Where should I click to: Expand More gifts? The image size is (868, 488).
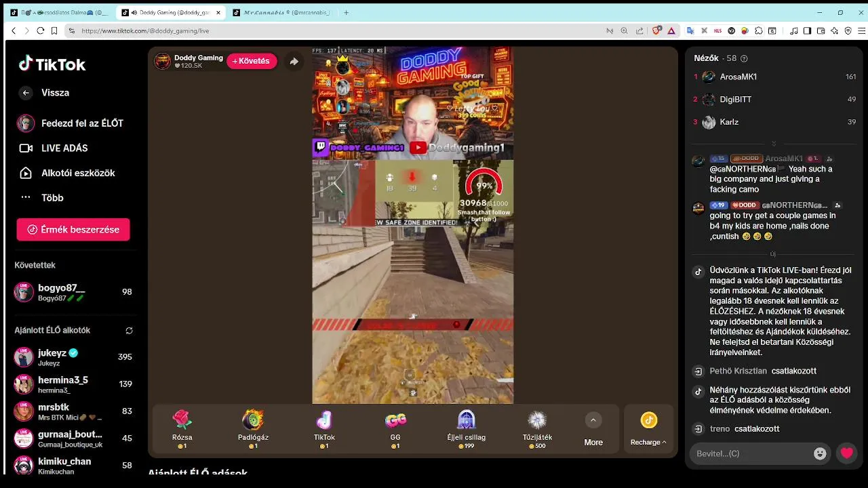pos(593,430)
